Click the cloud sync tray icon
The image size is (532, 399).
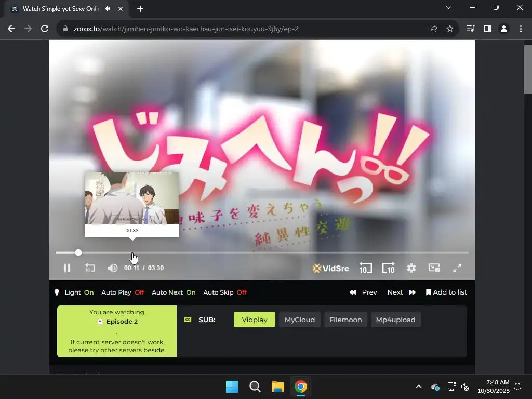435,387
